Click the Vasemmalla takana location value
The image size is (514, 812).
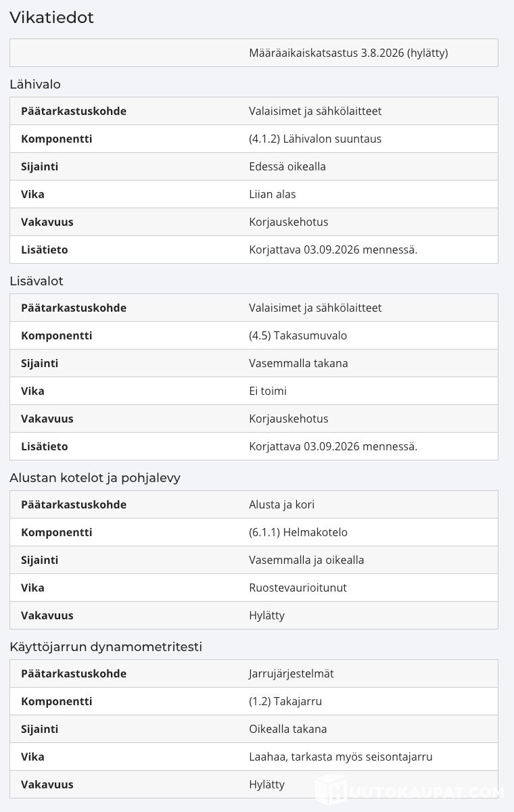(298, 363)
